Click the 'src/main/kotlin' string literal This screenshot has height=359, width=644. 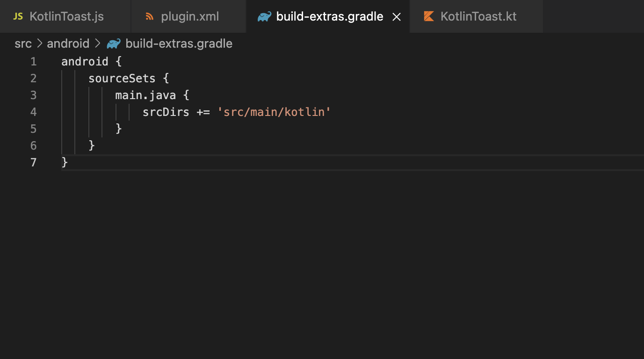(274, 112)
